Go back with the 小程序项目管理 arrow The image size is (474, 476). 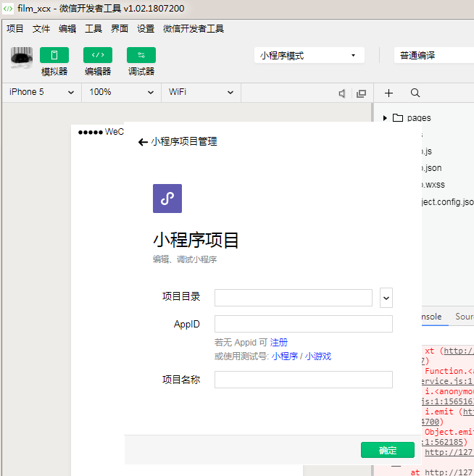(143, 142)
